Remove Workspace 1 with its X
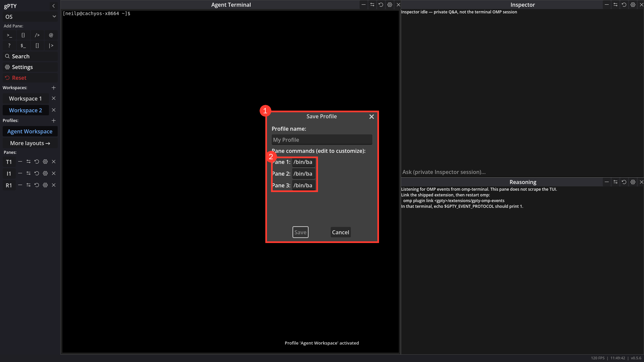 click(54, 98)
